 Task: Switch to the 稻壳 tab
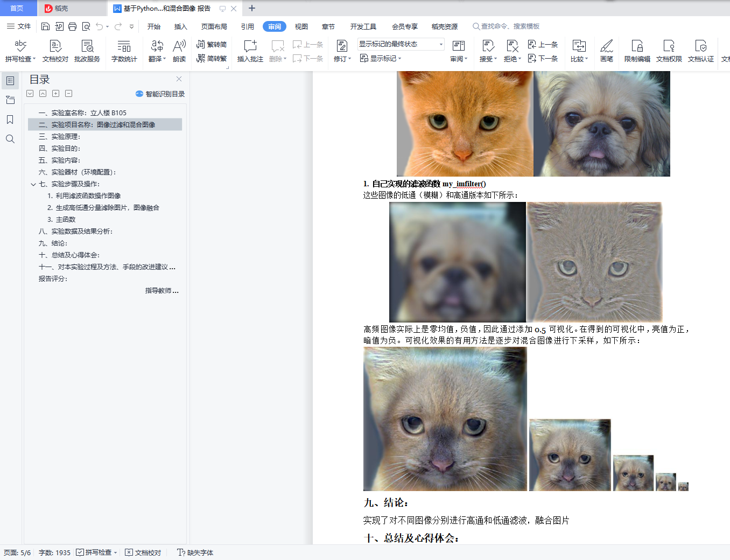(72, 8)
